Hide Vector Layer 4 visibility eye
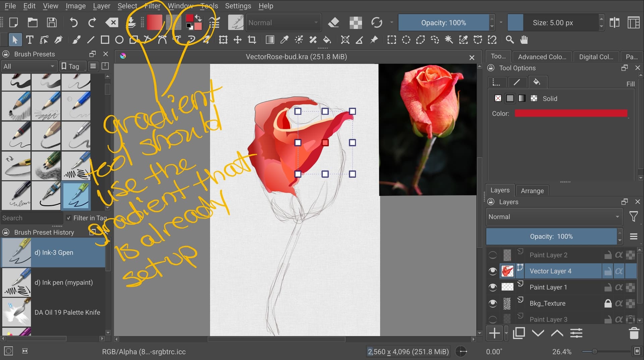Viewport: 644px width, 360px height. (492, 271)
